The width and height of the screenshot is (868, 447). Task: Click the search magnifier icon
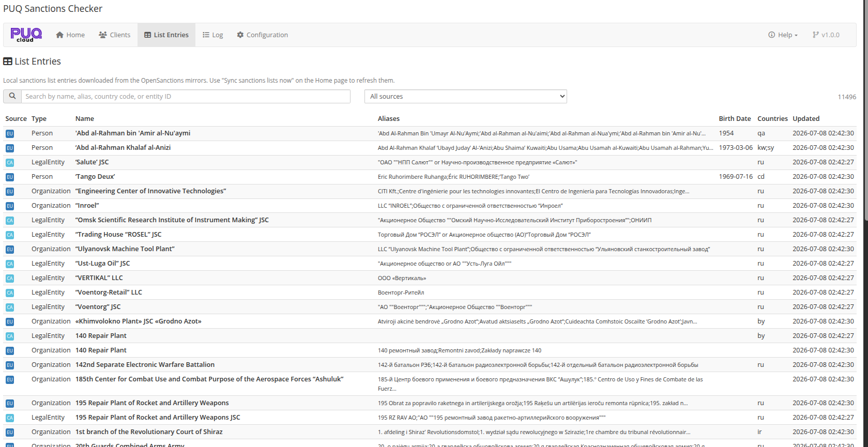coord(12,96)
